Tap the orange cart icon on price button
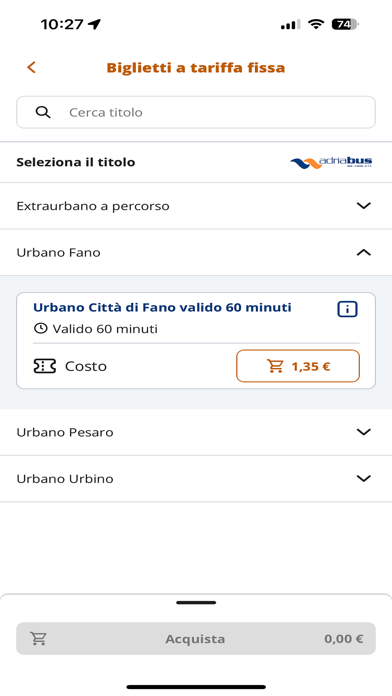 (275, 366)
